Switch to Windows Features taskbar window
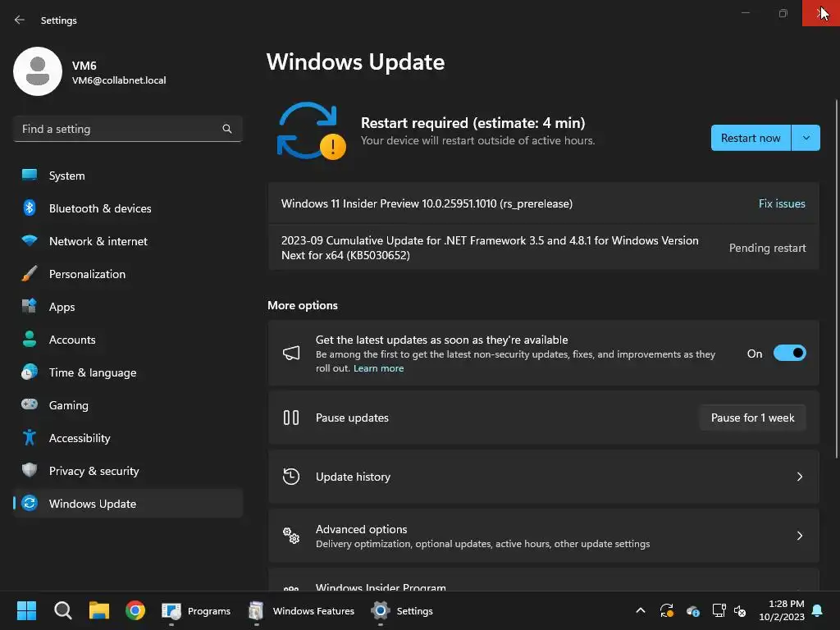The image size is (840, 630). (302, 610)
